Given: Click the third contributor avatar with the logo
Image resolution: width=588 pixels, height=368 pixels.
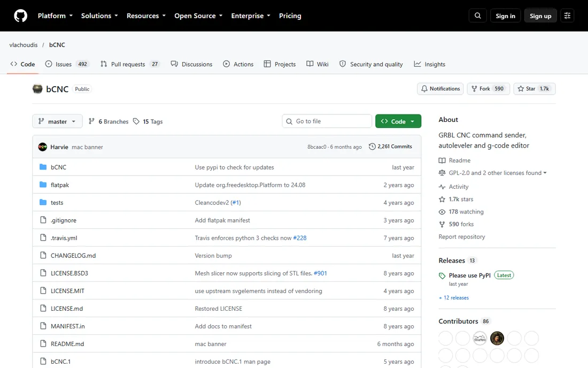Looking at the screenshot, I should point(480,339).
